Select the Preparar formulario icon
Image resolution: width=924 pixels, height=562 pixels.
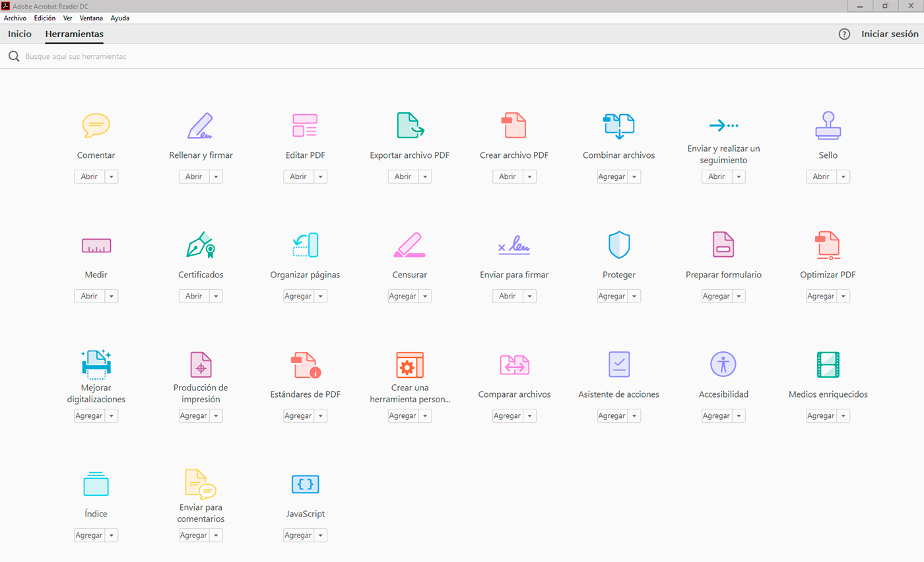(723, 244)
